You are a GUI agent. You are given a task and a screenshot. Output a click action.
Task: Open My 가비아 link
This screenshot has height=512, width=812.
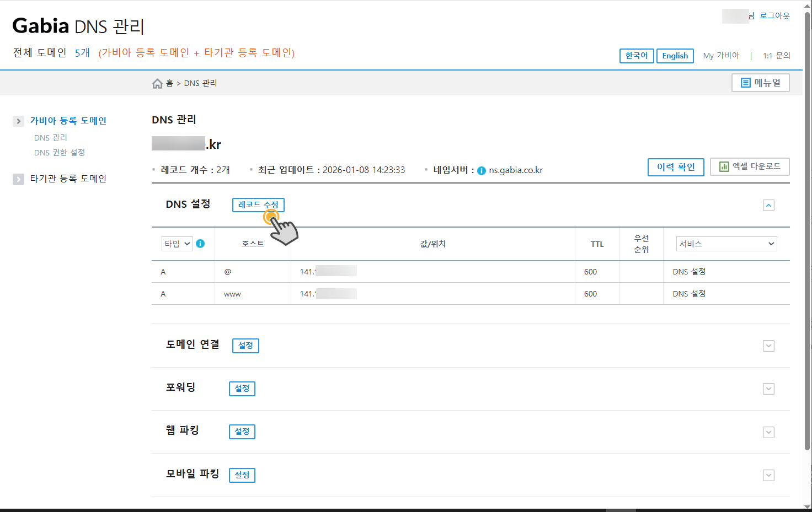pos(721,56)
